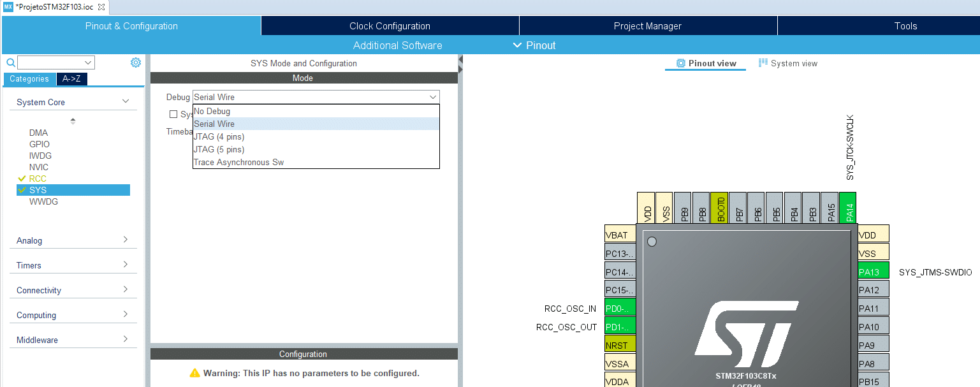Click the PB7 pin at chip top

pos(738,208)
